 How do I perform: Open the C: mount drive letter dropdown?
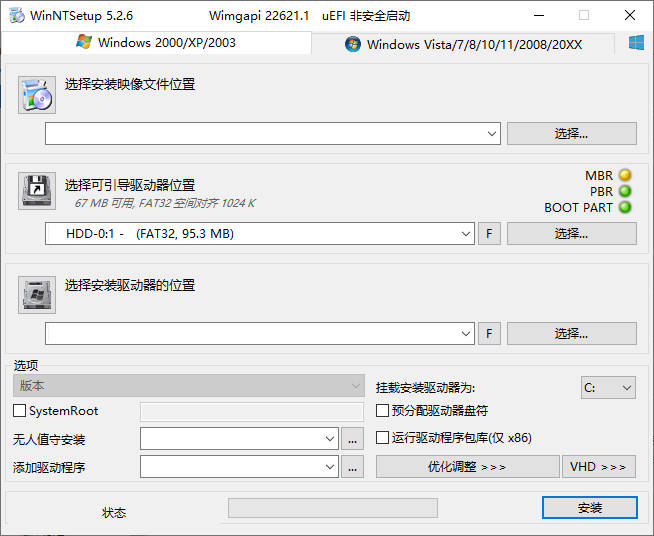(608, 388)
